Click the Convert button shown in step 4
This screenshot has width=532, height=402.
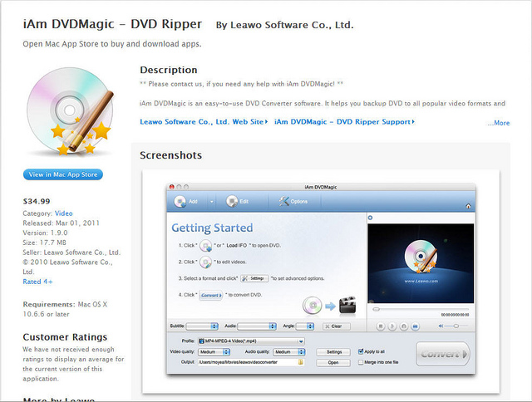point(210,295)
